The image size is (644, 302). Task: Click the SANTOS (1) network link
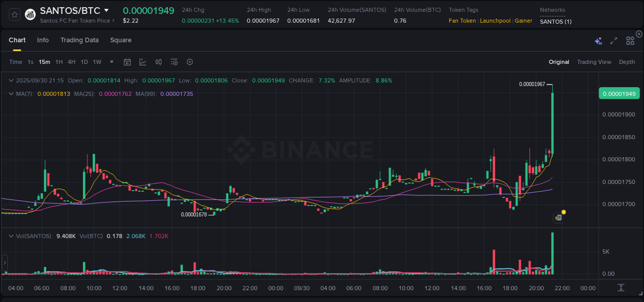(555, 22)
